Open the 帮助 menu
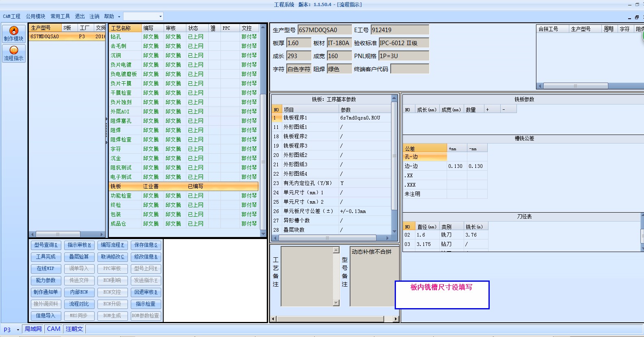Image resolution: width=644 pixels, height=337 pixels. coord(109,16)
